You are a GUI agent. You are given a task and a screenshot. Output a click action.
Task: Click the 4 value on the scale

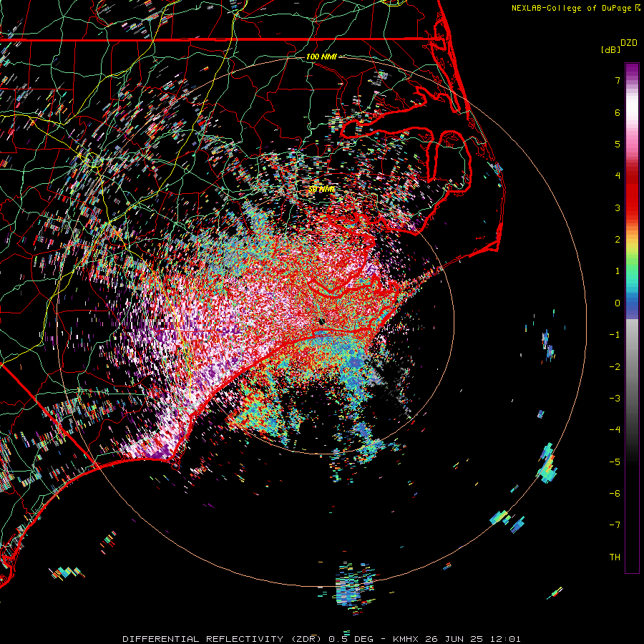pos(618,176)
